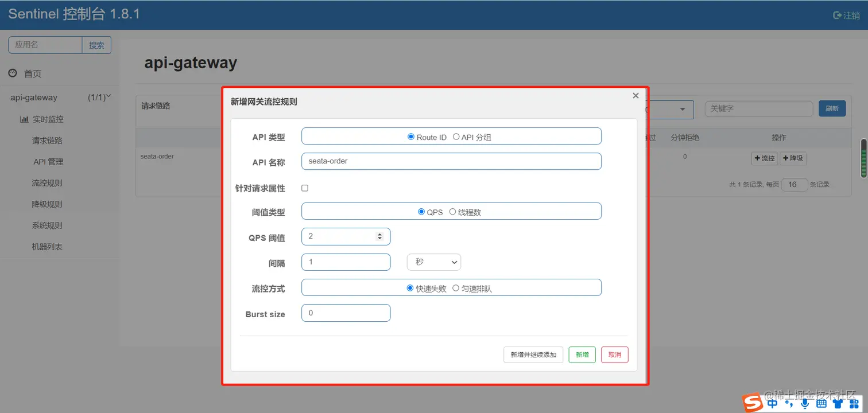Focus the Burst size field
Viewport: 868px width, 413px height.
coord(346,313)
